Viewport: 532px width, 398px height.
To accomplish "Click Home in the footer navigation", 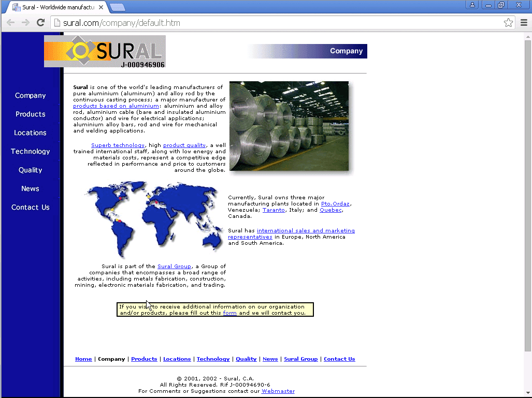I will 83,359.
